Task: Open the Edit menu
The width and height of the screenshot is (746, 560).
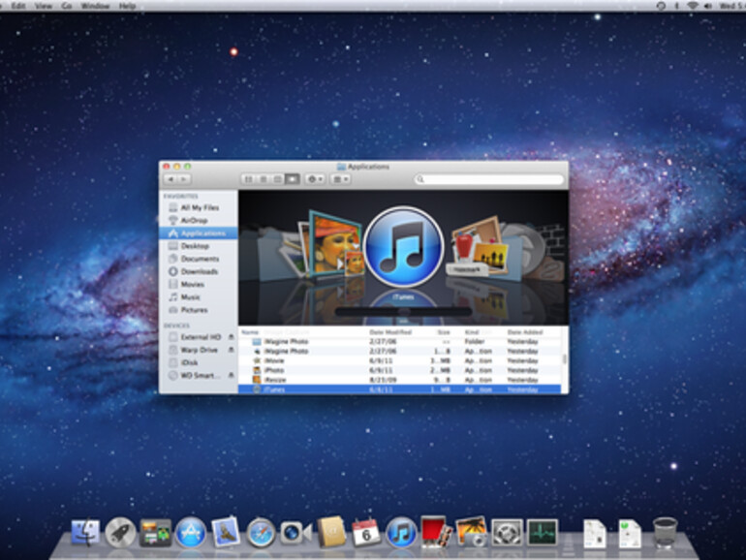Action: point(18,6)
